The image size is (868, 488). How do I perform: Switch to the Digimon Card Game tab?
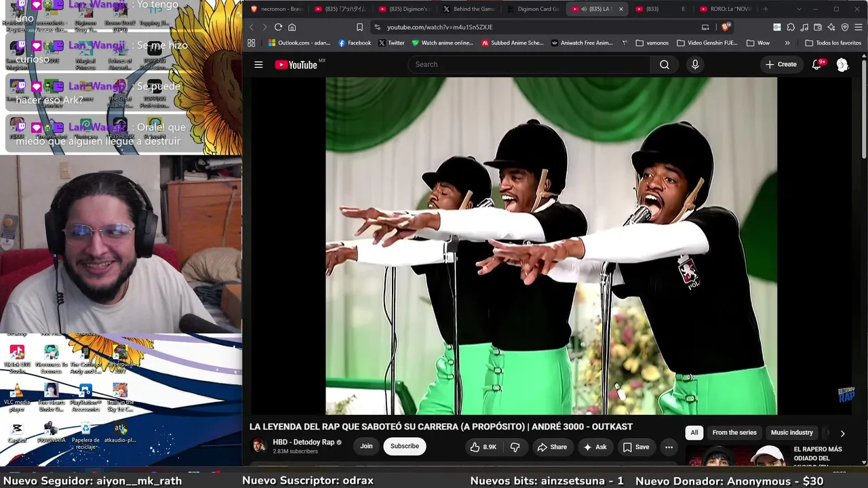tap(533, 9)
